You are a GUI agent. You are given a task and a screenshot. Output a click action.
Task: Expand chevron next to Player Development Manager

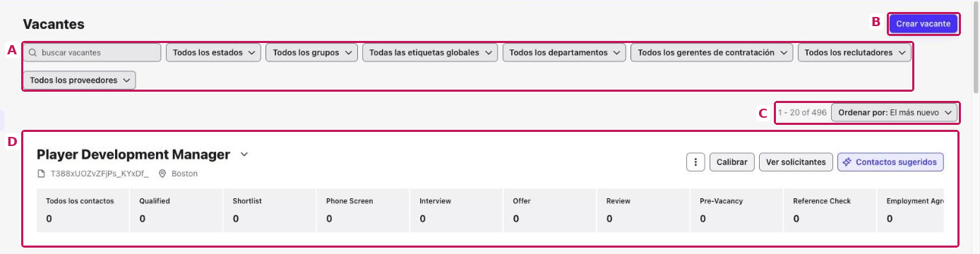click(x=244, y=154)
